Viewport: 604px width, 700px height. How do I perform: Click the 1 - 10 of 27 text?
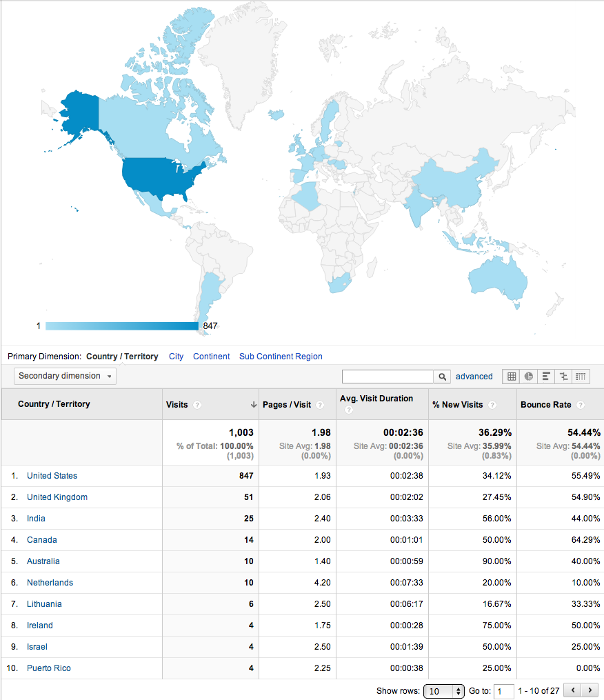(538, 691)
